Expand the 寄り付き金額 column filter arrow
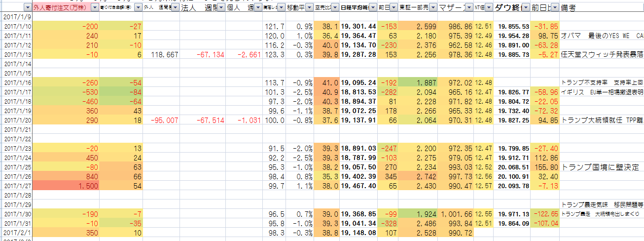 pyautogui.click(x=138, y=8)
